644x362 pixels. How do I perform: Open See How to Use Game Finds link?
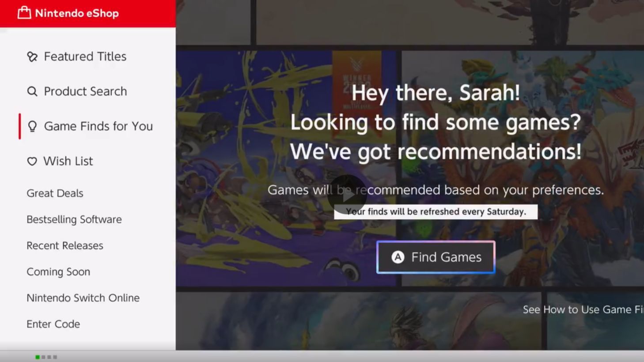tap(583, 309)
